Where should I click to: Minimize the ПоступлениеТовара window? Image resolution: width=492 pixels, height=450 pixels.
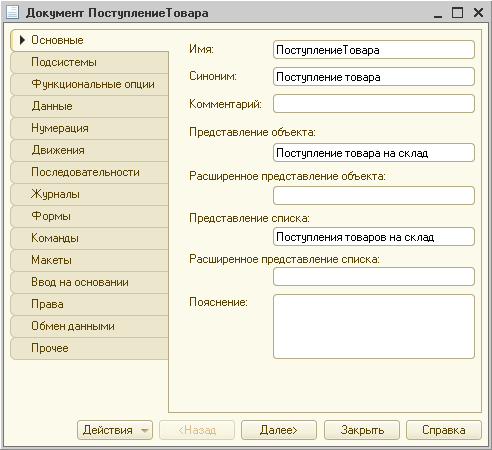coord(438,13)
